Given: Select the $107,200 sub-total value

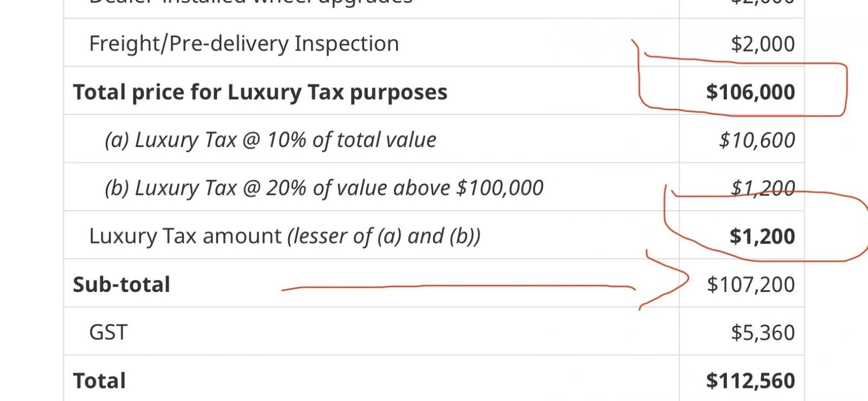Looking at the screenshot, I should pyautogui.click(x=751, y=284).
